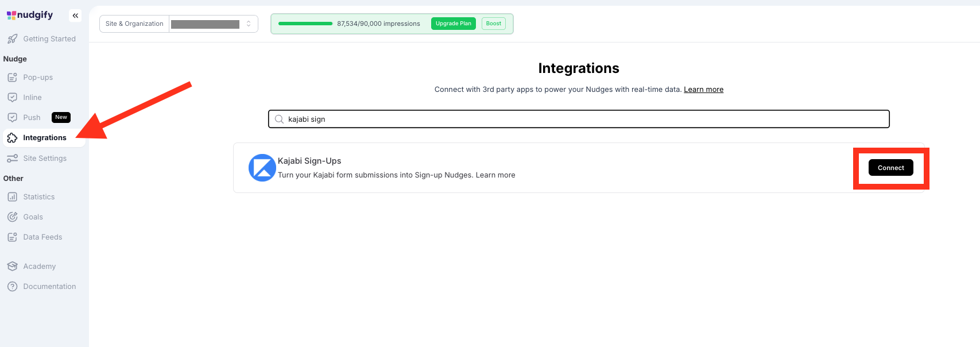View Statistics page
The image size is (980, 347).
(x=39, y=197)
